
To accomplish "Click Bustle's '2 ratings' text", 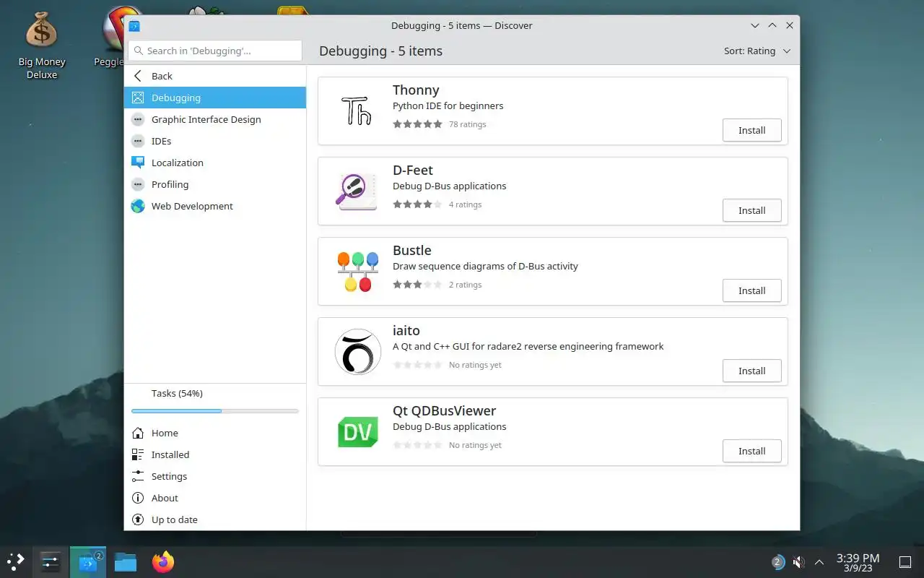I will 465,285.
